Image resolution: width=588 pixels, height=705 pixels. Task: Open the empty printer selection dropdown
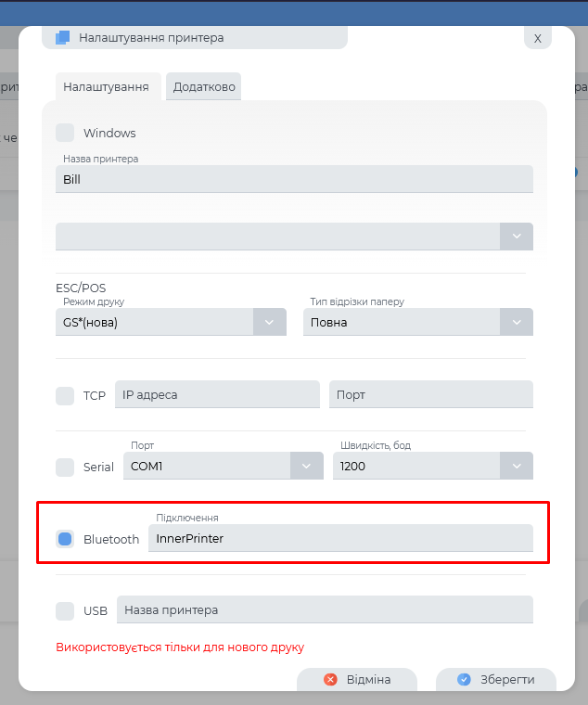click(517, 237)
